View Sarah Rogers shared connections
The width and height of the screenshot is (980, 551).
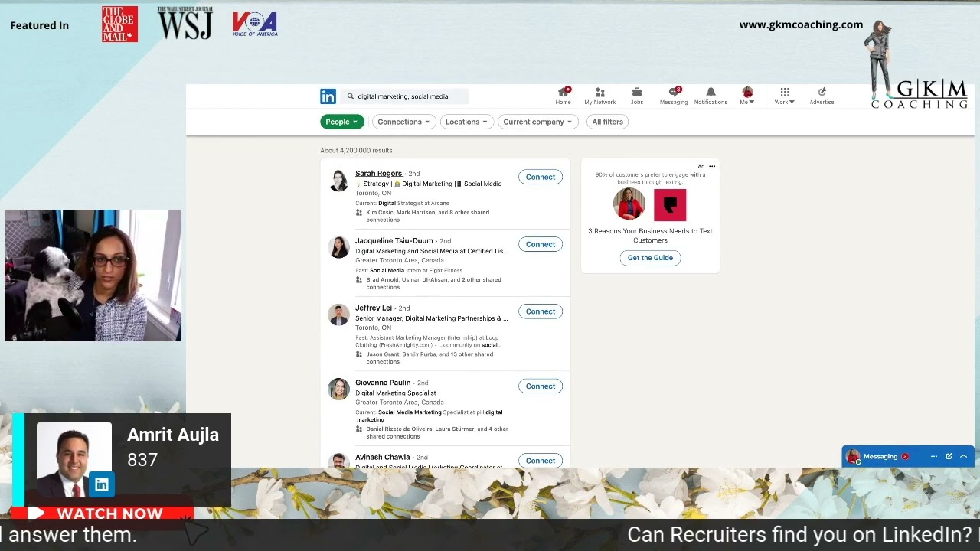pos(427,216)
